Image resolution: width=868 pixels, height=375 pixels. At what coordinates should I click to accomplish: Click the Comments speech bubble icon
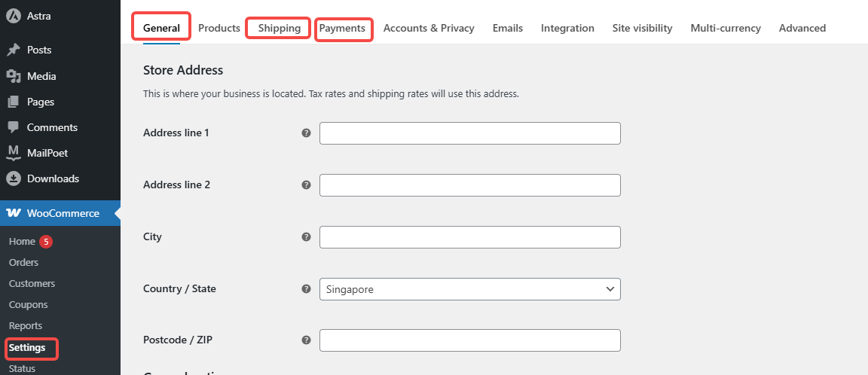14,127
